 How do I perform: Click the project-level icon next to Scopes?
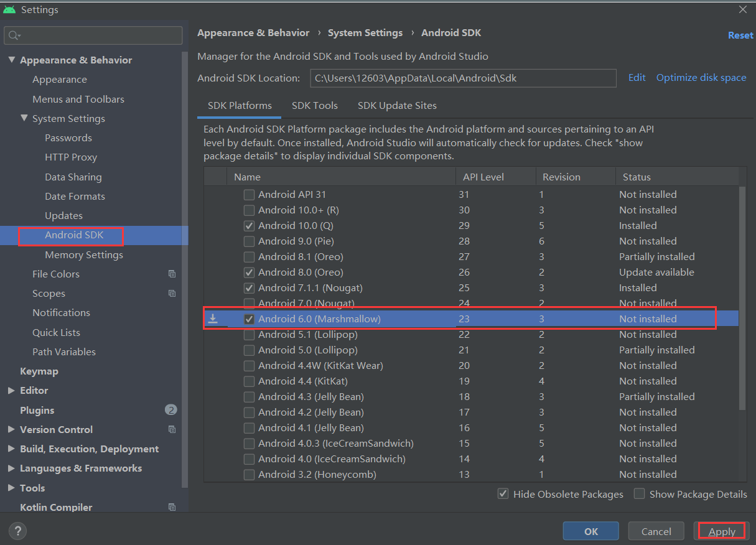coord(172,293)
